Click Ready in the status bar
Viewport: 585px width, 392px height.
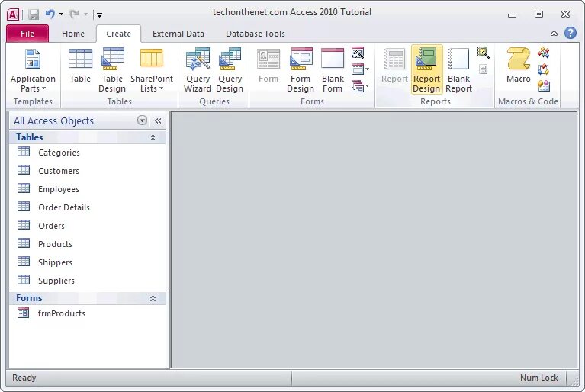coord(24,378)
